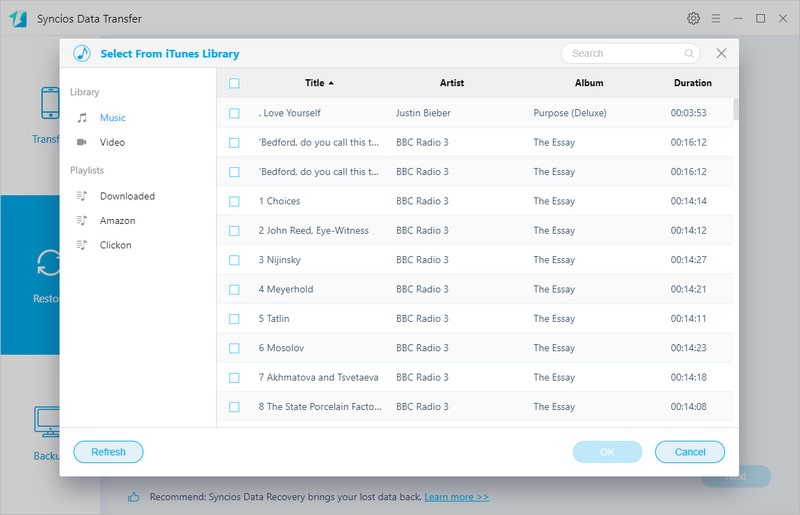Click the 5 Tatlin title text
This screenshot has width=800, height=515.
[274, 318]
